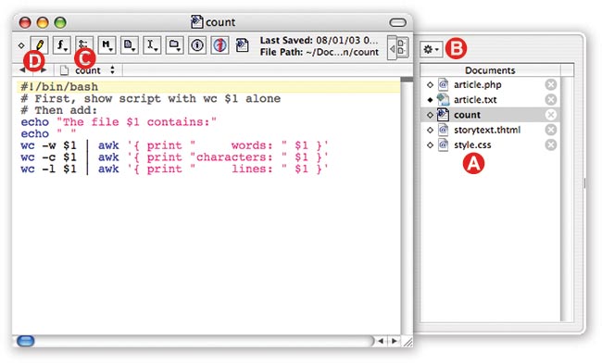The image size is (602, 364).
Task: Open the gear action menu in drawer
Action: (432, 49)
